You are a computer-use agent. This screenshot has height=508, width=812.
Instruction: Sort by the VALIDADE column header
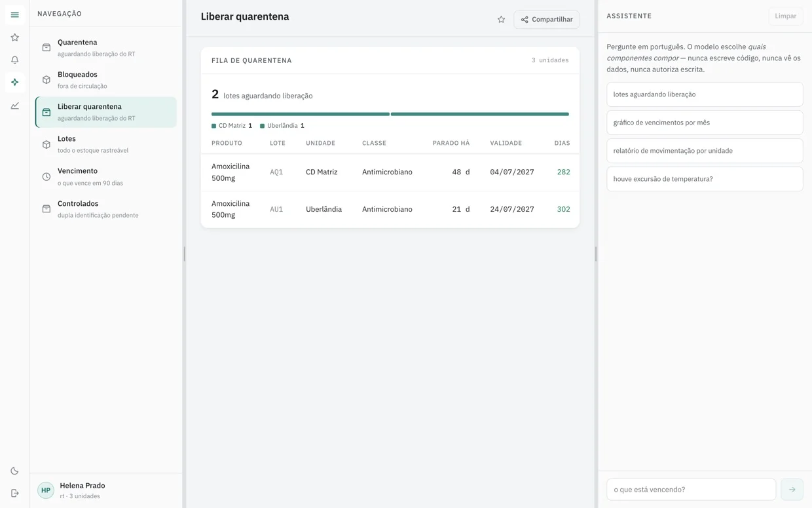(x=506, y=143)
